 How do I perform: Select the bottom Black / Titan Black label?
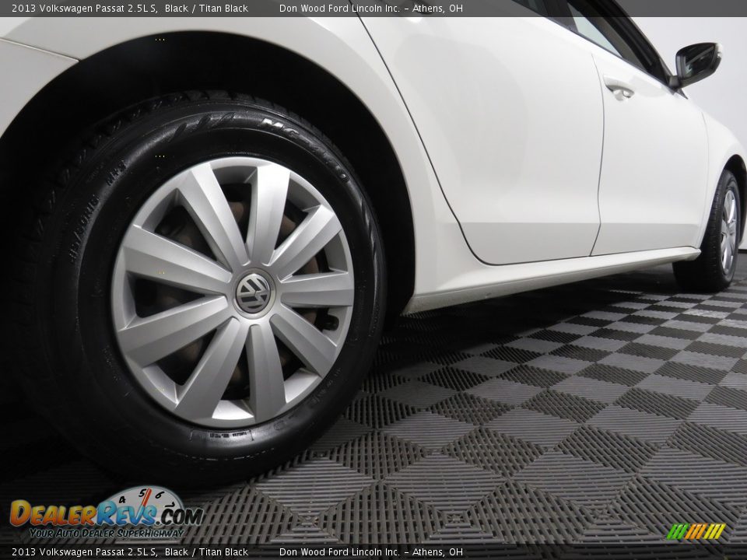click(x=211, y=553)
